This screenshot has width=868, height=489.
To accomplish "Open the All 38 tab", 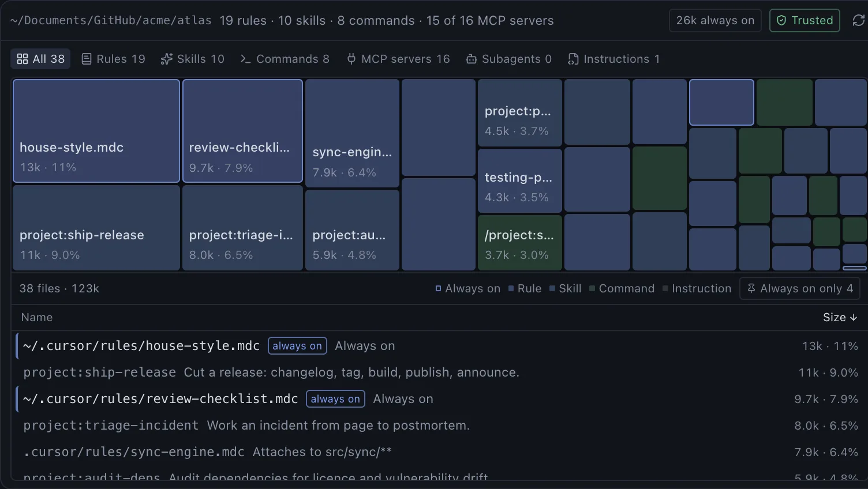I will tap(40, 59).
